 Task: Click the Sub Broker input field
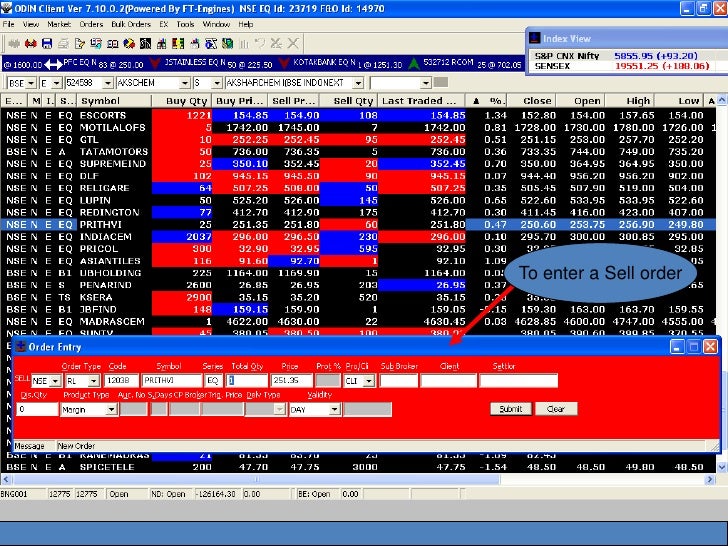click(x=399, y=381)
